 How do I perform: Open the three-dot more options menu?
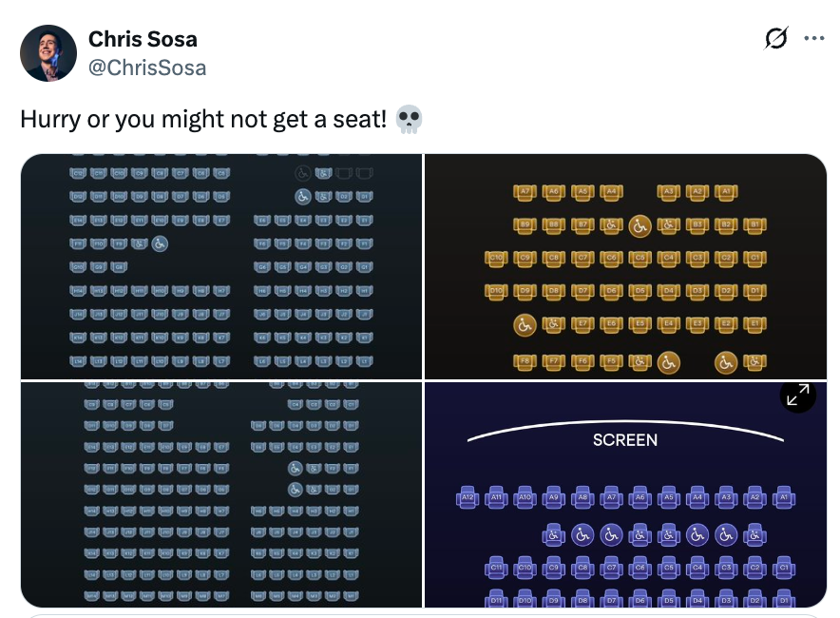tap(814, 39)
